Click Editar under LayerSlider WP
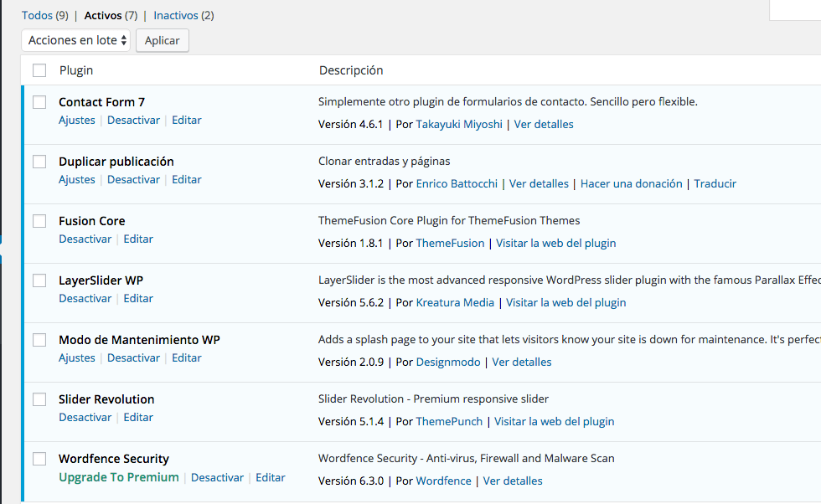Image resolution: width=821 pixels, height=504 pixels. (x=138, y=298)
